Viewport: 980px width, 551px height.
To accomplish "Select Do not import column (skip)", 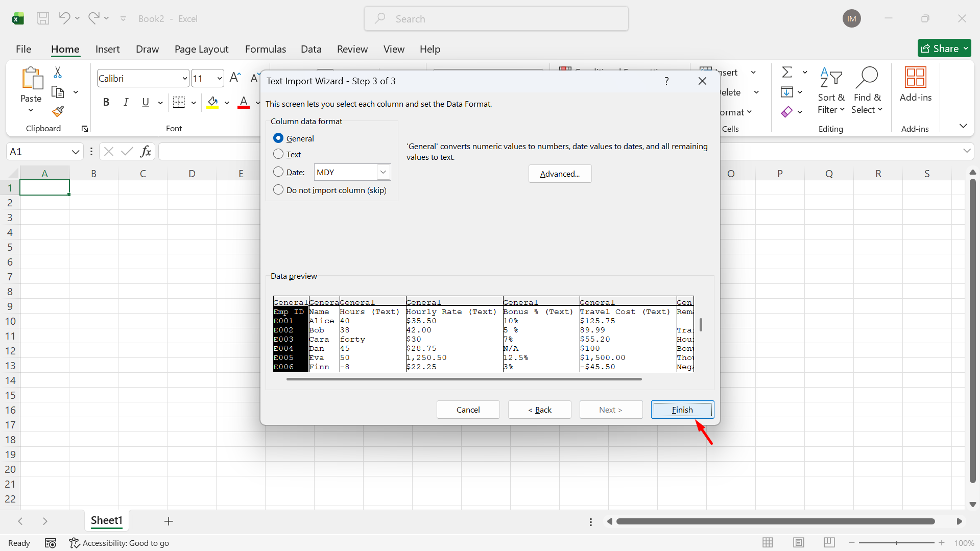I will 278,190.
